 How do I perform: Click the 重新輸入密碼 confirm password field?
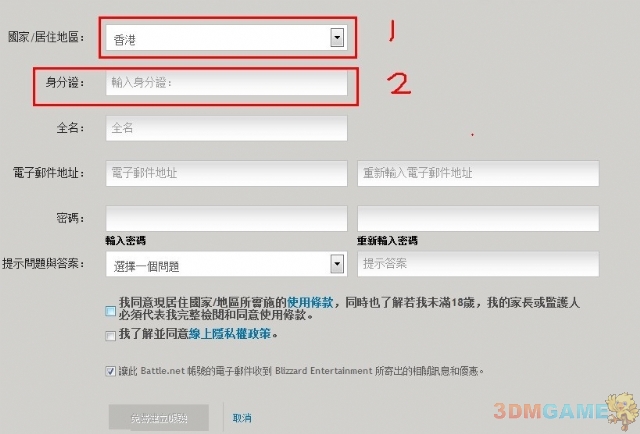pyautogui.click(x=478, y=218)
